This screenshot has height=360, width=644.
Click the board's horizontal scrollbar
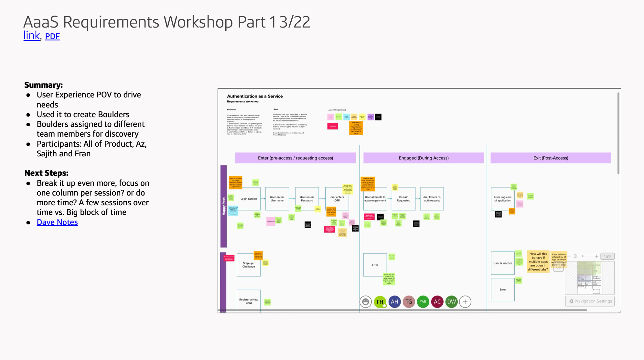403,310
